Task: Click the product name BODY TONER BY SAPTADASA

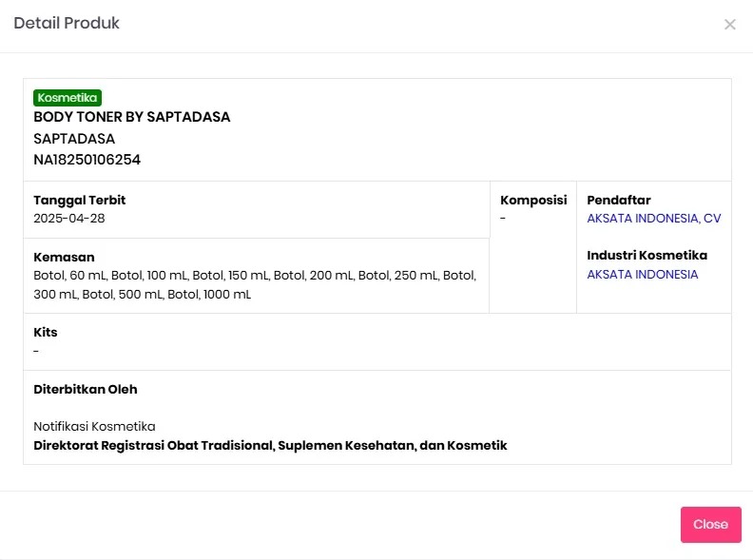Action: pos(132,117)
